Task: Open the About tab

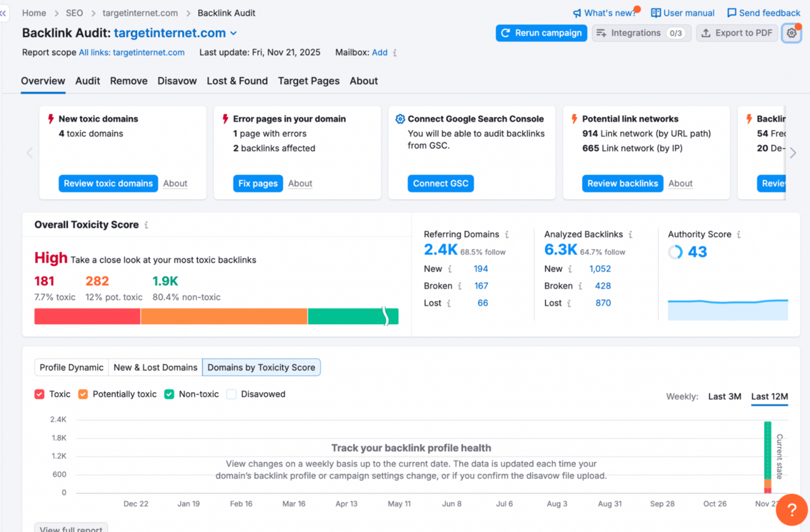Action: (364, 81)
